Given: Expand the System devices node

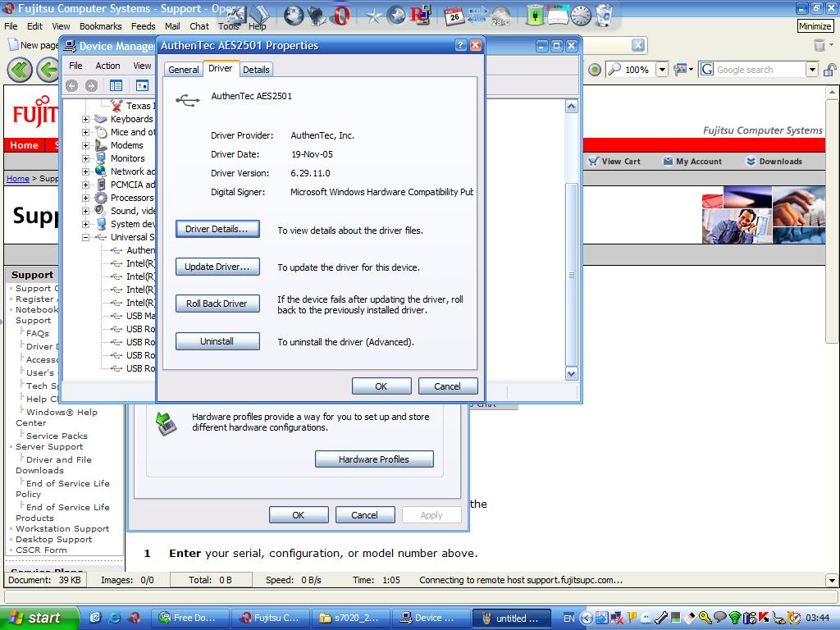Looking at the screenshot, I should (x=85, y=224).
